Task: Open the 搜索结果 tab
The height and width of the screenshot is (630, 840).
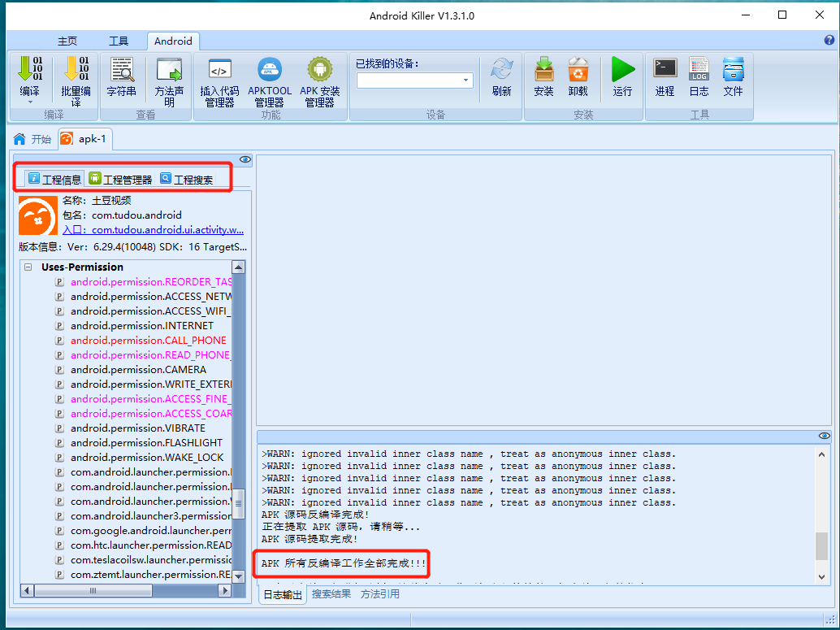Action: tap(331, 594)
